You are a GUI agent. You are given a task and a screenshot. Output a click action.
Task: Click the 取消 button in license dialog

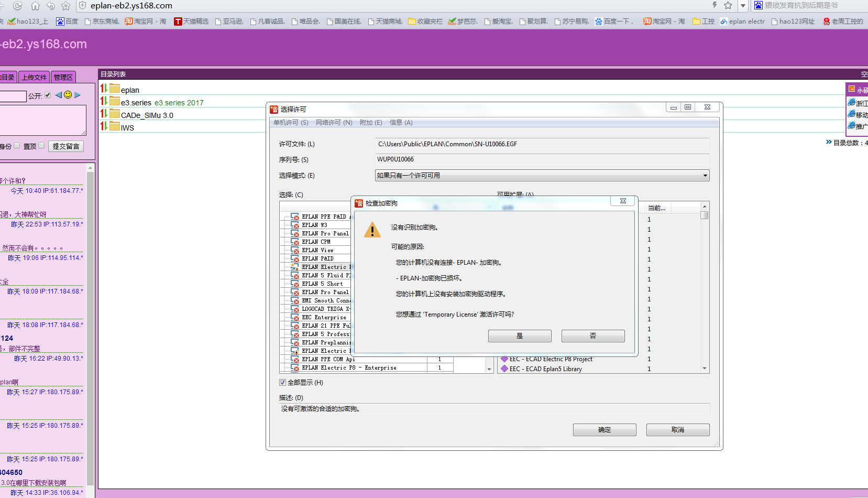click(677, 430)
